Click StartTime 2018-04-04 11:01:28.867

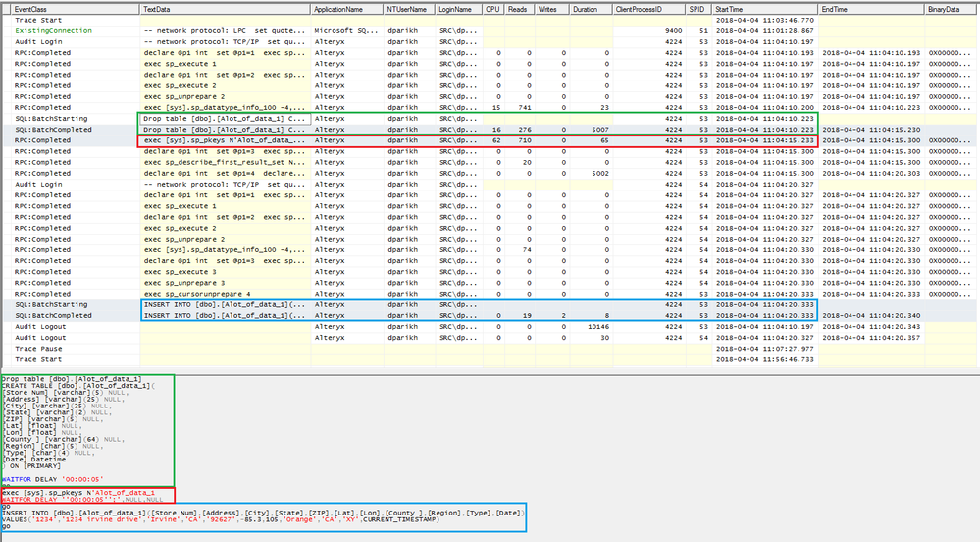click(765, 30)
